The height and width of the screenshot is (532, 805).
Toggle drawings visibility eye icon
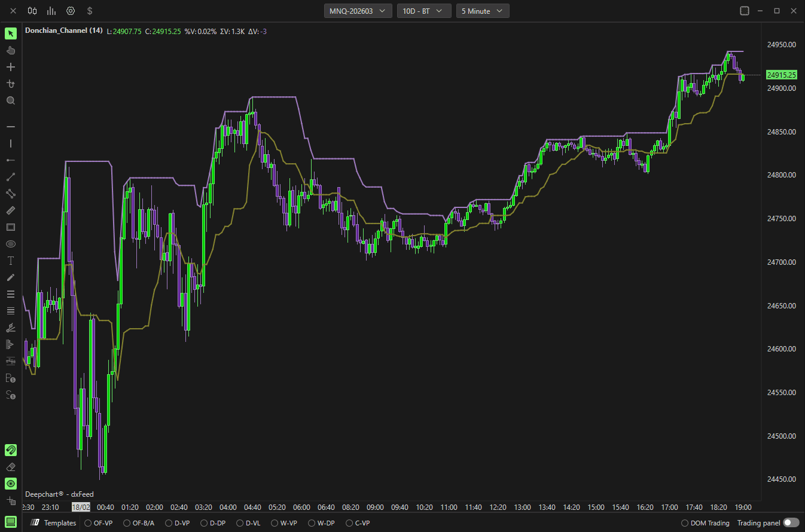click(x=11, y=484)
